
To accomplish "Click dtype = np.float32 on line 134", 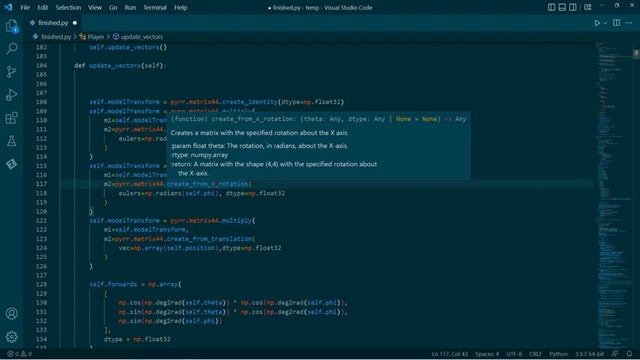I will point(137,339).
